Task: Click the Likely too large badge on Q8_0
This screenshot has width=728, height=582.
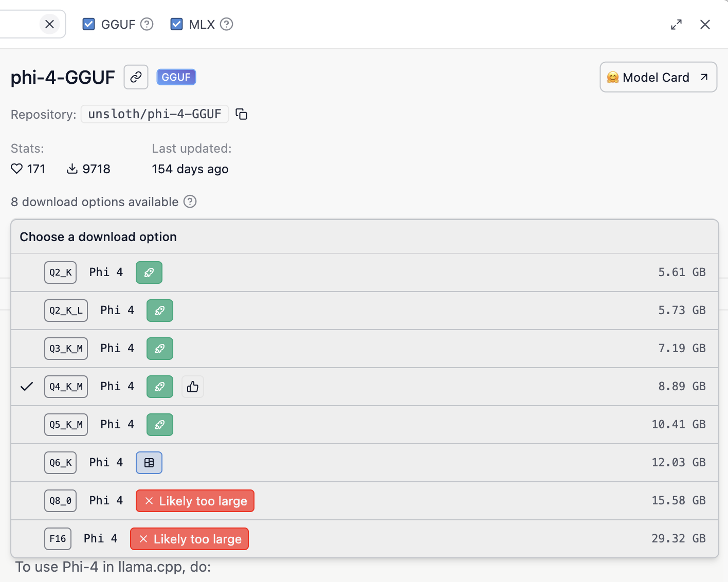Action: 195,501
